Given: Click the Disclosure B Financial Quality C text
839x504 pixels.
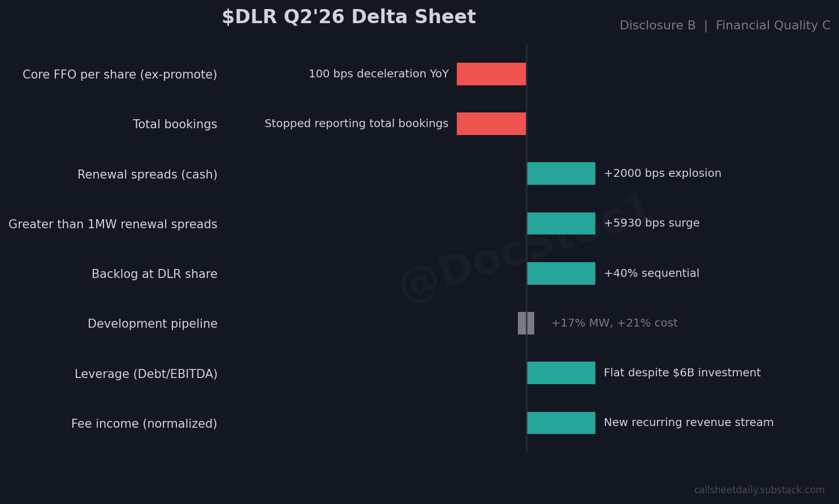Looking at the screenshot, I should (725, 25).
